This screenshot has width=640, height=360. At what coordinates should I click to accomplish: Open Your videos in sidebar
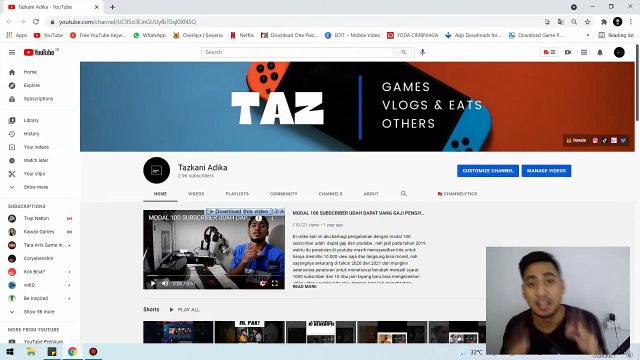click(36, 147)
